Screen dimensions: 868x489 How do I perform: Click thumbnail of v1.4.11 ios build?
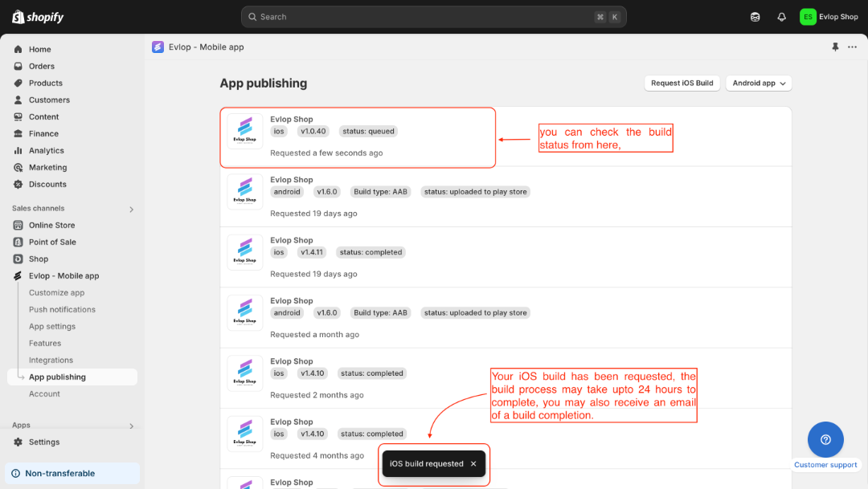coord(244,252)
